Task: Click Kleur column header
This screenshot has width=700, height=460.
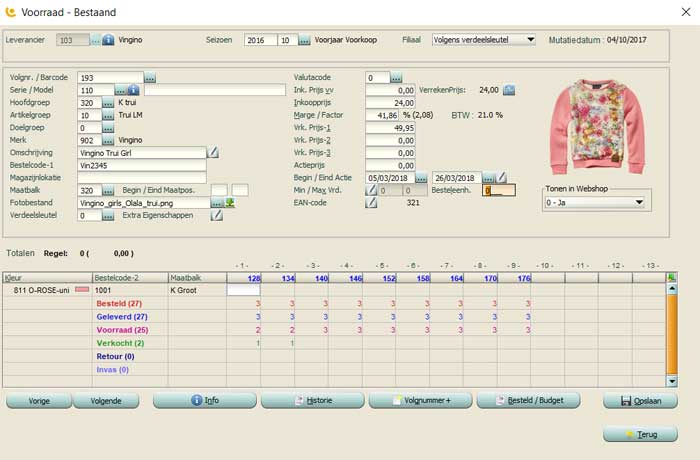Action: 47,278
